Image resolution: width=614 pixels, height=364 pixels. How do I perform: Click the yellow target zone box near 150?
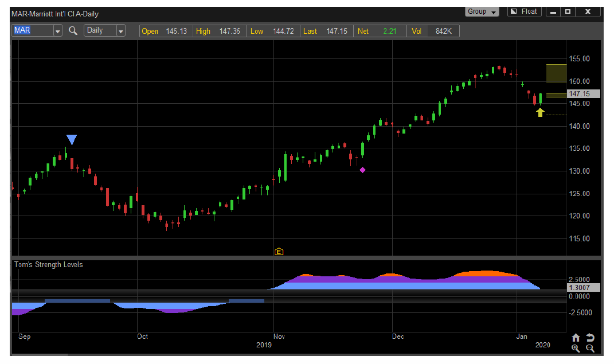pos(557,73)
